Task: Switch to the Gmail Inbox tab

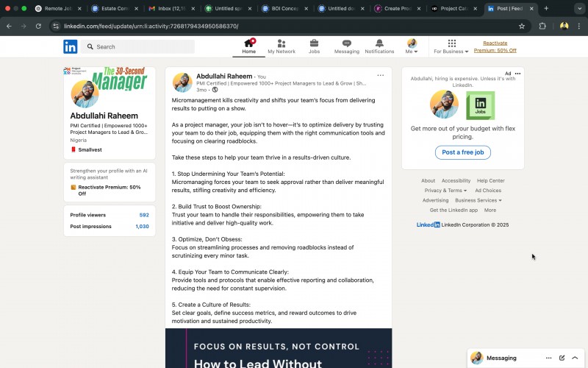Action: (x=171, y=8)
